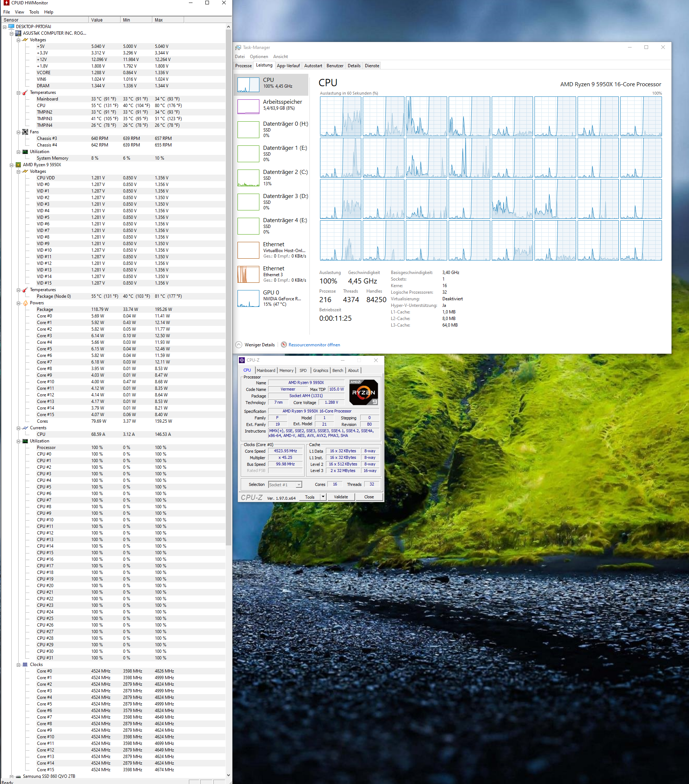This screenshot has height=784, width=689.
Task: Click the Close button in CPU-Z
Action: (x=369, y=497)
